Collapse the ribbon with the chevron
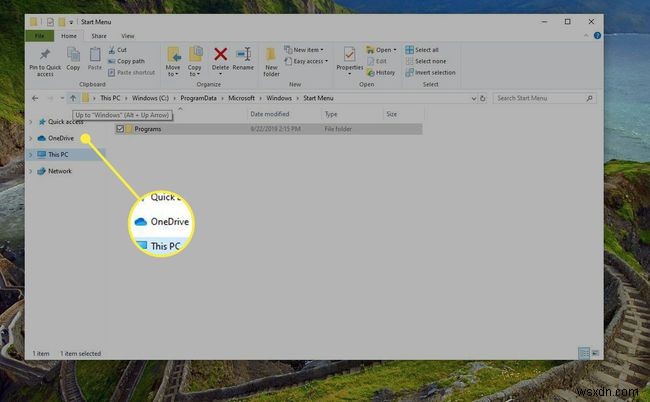650x402 pixels. click(x=586, y=36)
